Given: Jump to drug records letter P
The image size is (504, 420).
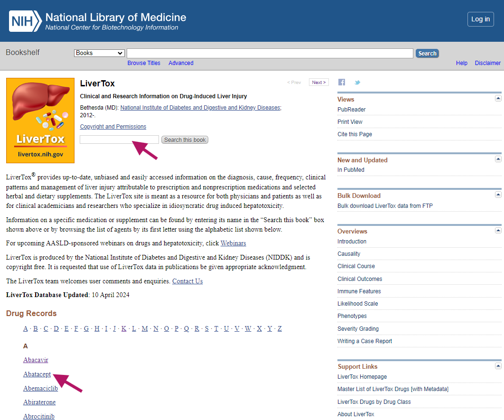Looking at the screenshot, I should click(176, 328).
